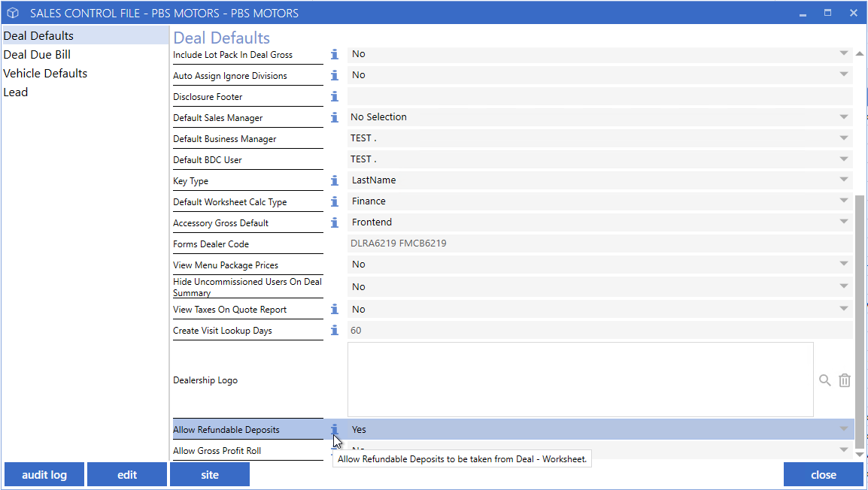The image size is (868, 490).
Task: Open the Lead section
Action: click(x=85, y=92)
